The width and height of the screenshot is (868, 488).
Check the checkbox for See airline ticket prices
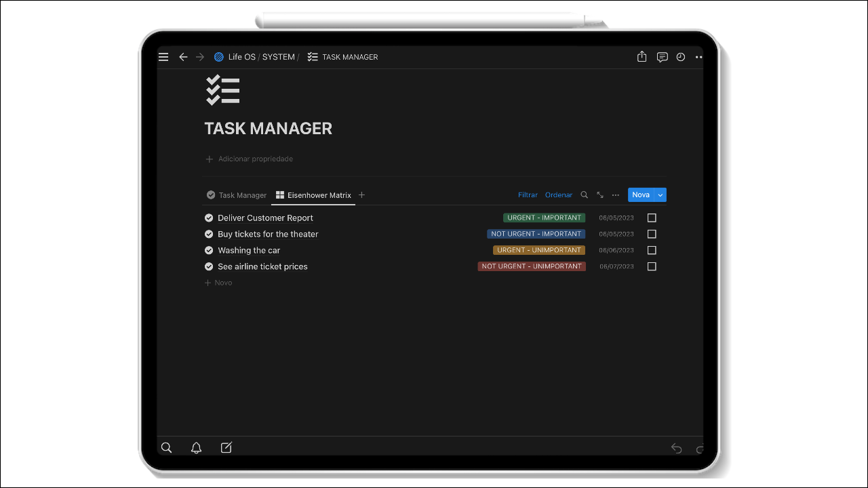click(x=652, y=266)
